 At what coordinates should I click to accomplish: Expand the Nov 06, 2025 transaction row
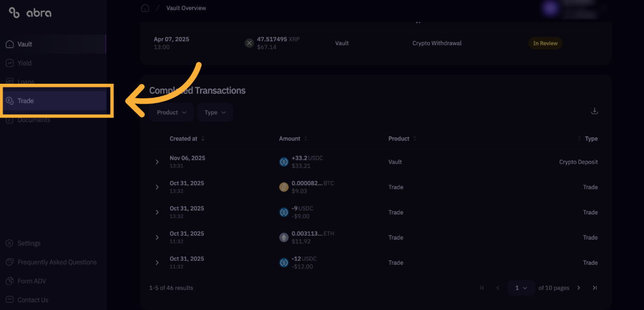[x=157, y=162]
